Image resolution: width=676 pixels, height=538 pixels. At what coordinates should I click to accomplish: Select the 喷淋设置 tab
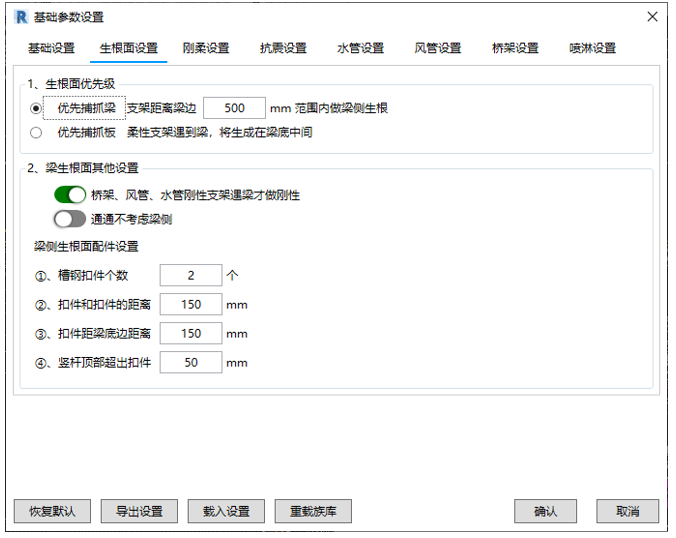[593, 48]
